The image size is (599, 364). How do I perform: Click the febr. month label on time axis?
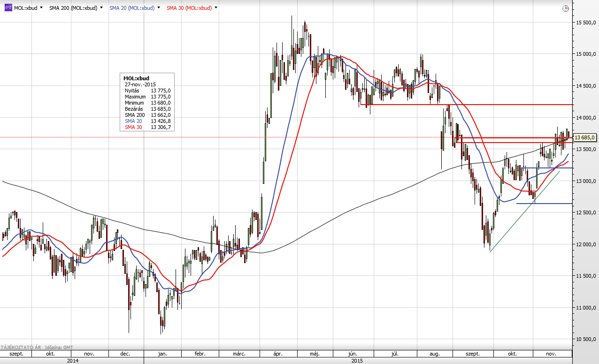[200, 354]
